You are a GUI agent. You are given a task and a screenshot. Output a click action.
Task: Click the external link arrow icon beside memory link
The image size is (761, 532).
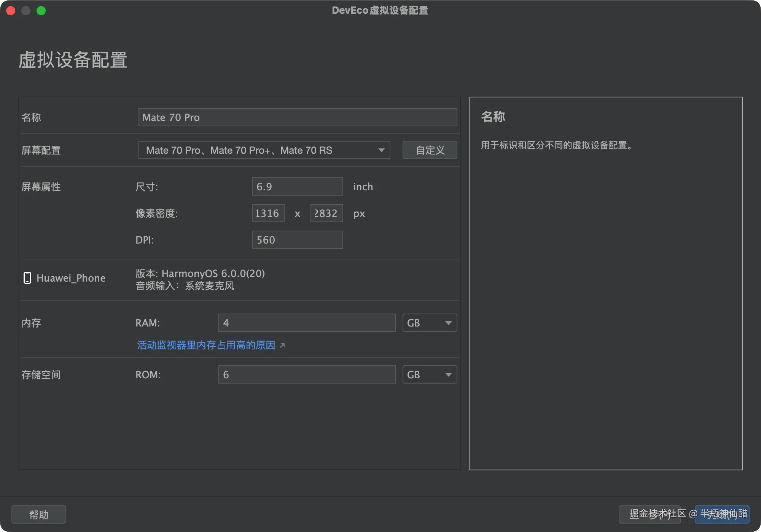coord(282,346)
